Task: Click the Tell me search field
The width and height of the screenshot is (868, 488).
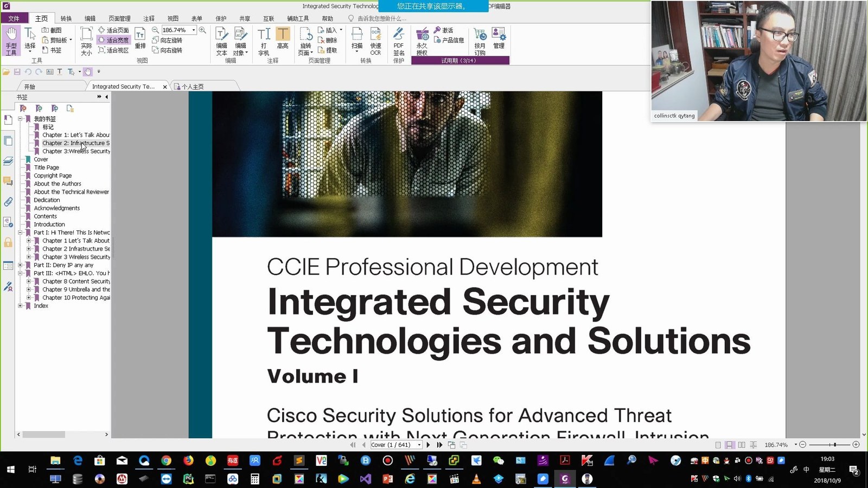Action: click(382, 18)
